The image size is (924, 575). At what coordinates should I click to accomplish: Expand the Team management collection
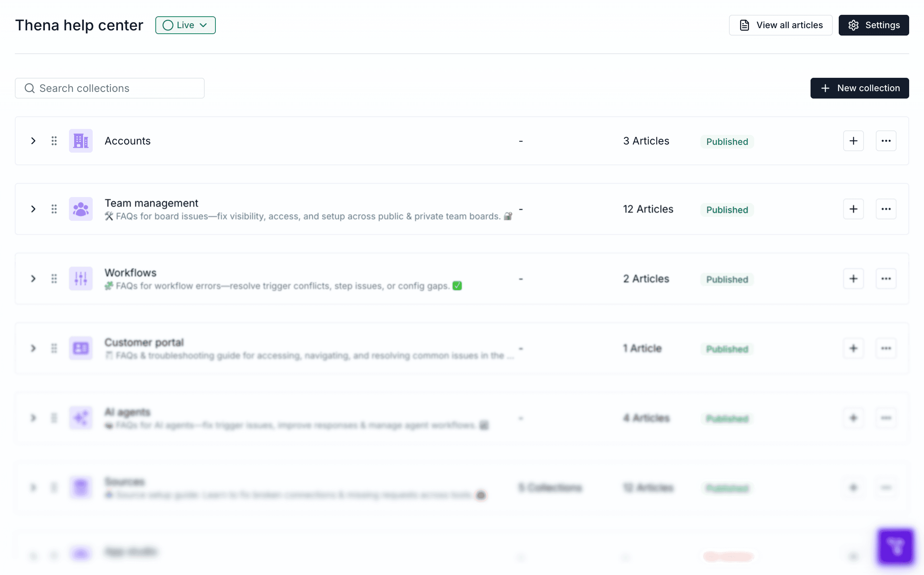33,209
